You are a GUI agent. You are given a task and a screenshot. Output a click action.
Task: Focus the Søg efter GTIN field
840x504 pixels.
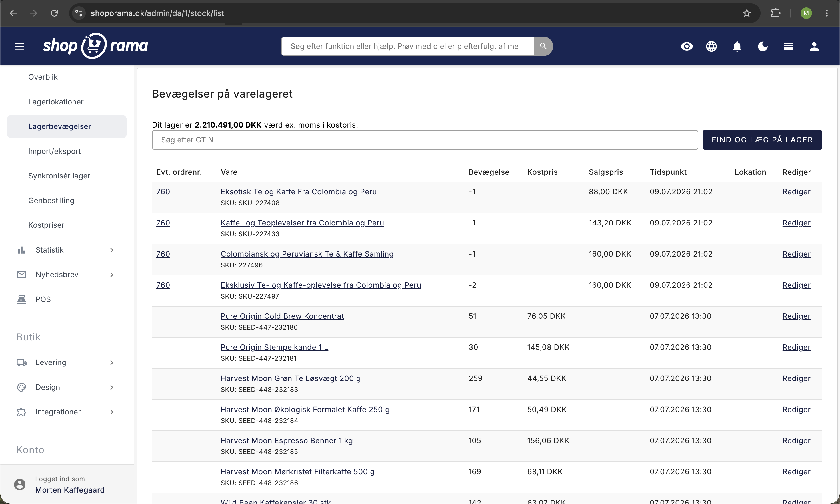[425, 140]
